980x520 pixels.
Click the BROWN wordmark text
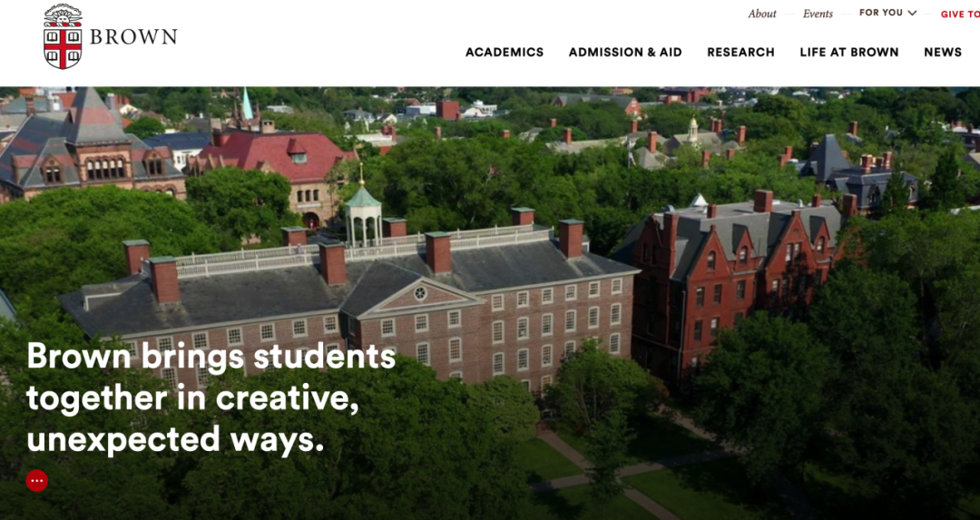[x=133, y=37]
